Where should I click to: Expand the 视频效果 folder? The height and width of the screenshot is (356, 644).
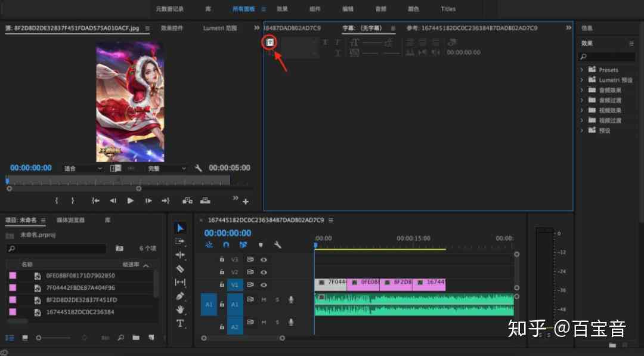pyautogui.click(x=581, y=110)
